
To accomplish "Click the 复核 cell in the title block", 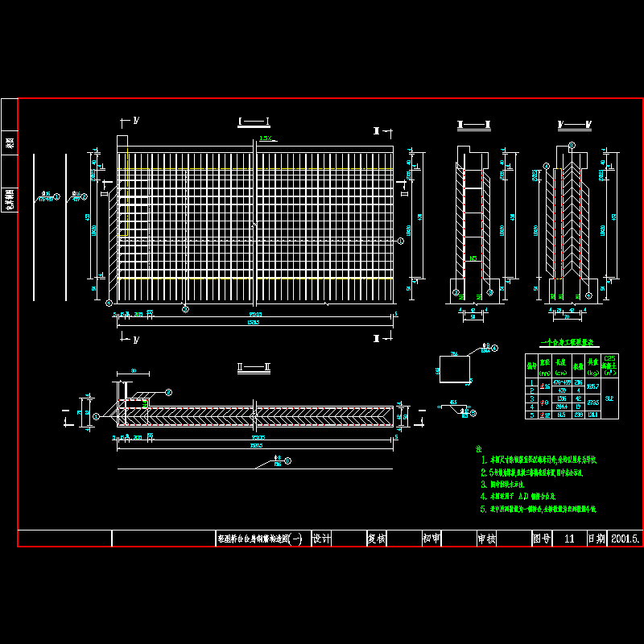I will point(377,539).
